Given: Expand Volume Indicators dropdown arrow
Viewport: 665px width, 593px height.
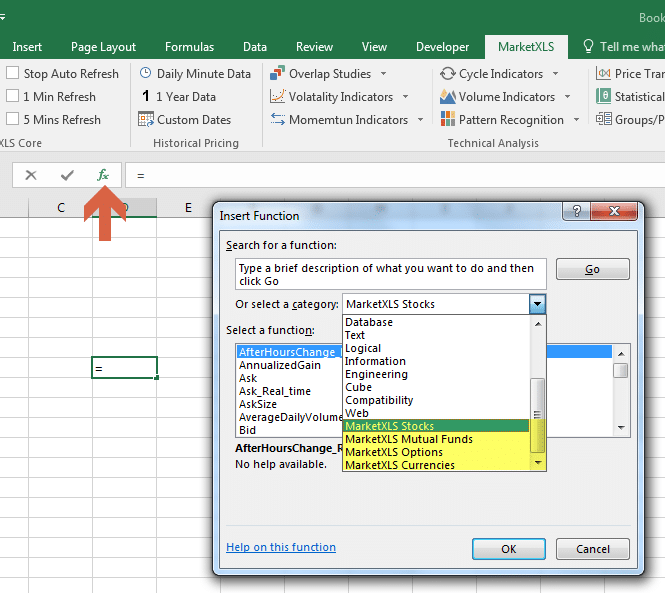Looking at the screenshot, I should coord(567,97).
